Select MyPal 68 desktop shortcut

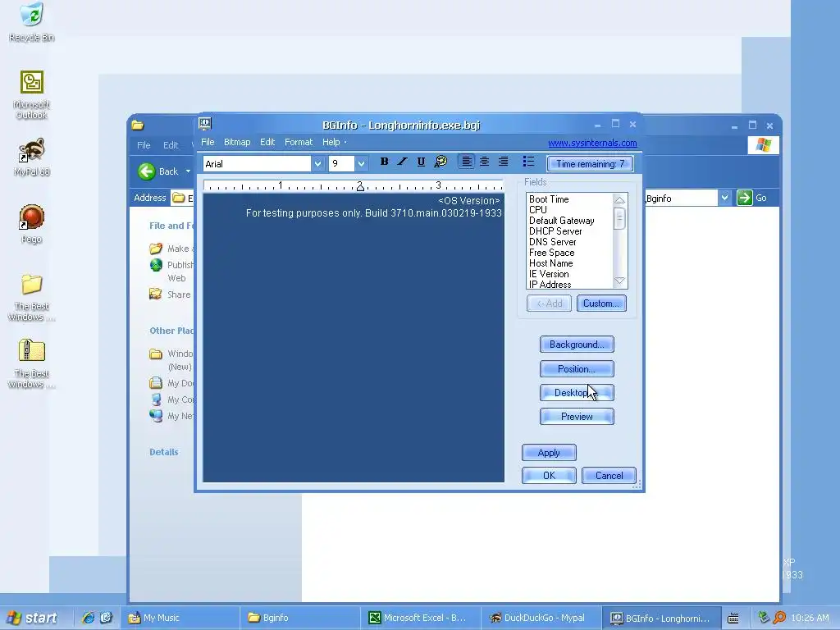pos(32,157)
